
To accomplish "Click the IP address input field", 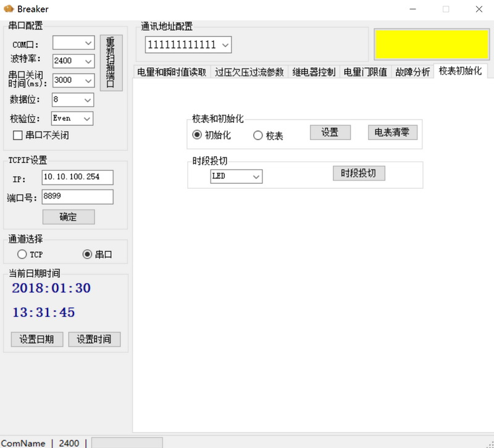I will [x=78, y=178].
